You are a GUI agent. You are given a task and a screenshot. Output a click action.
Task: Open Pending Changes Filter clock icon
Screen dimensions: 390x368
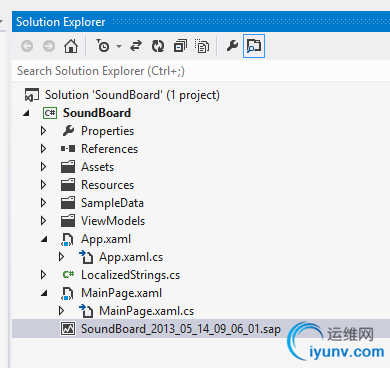click(103, 46)
